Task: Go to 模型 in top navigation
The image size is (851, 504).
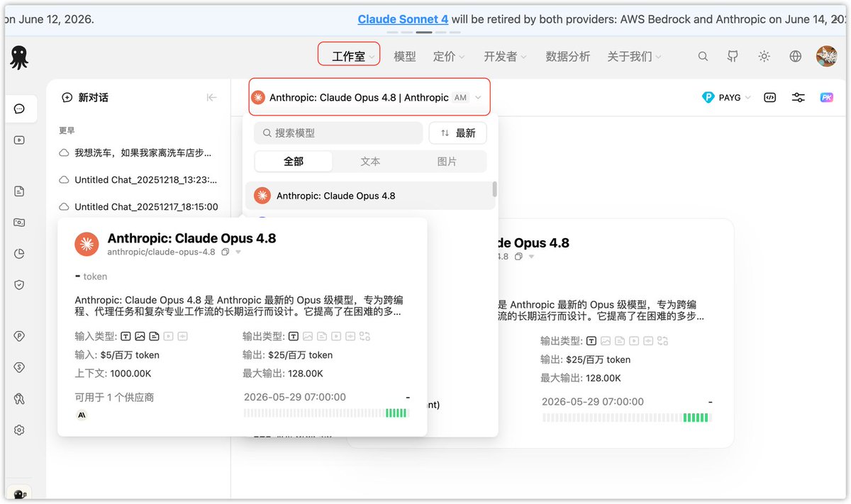Action: point(405,57)
